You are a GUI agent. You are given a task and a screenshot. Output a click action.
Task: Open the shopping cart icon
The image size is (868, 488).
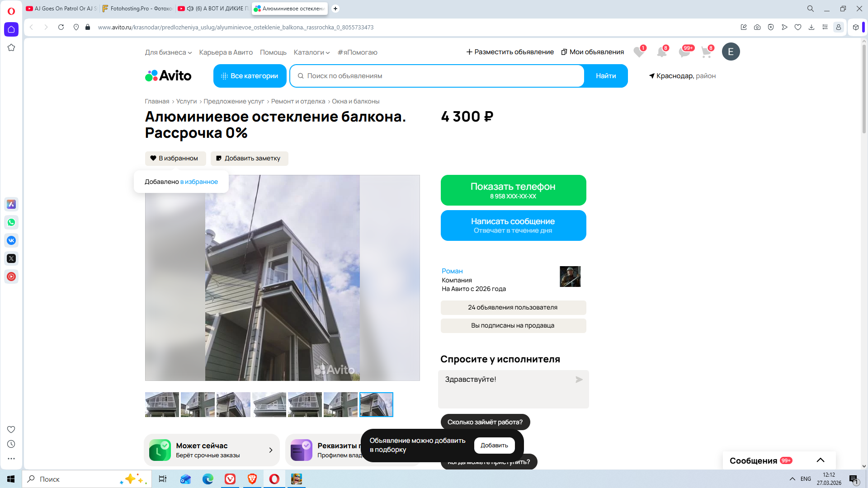[706, 52]
